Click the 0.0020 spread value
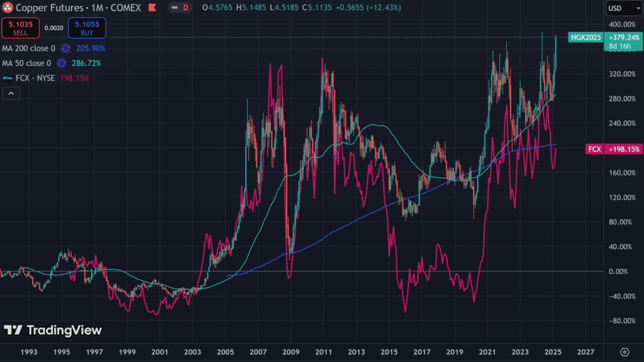 pyautogui.click(x=54, y=28)
